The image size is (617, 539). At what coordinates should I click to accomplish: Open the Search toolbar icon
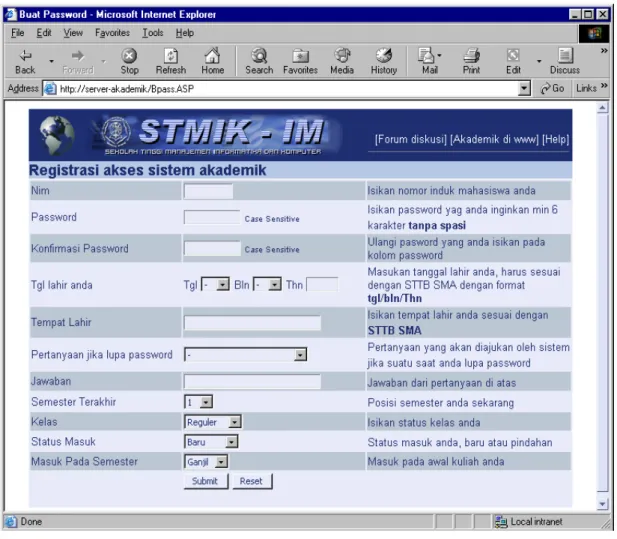(x=259, y=56)
